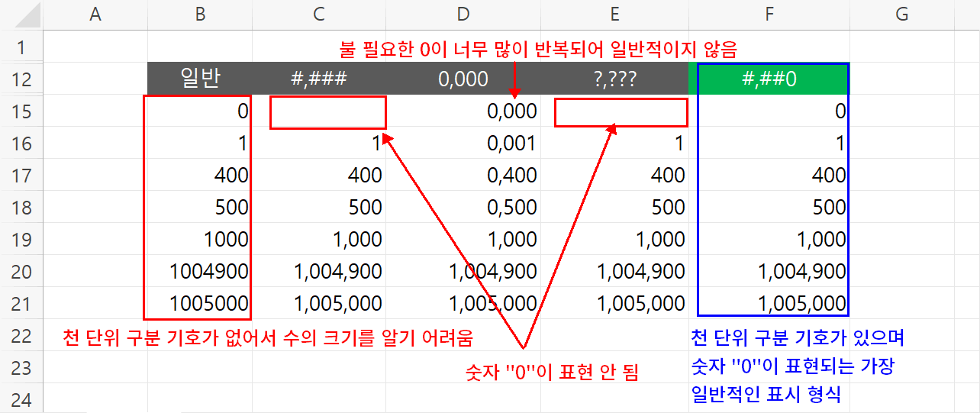Select cell C17 containing 400
The width and height of the screenshot is (980, 413).
tap(319, 175)
